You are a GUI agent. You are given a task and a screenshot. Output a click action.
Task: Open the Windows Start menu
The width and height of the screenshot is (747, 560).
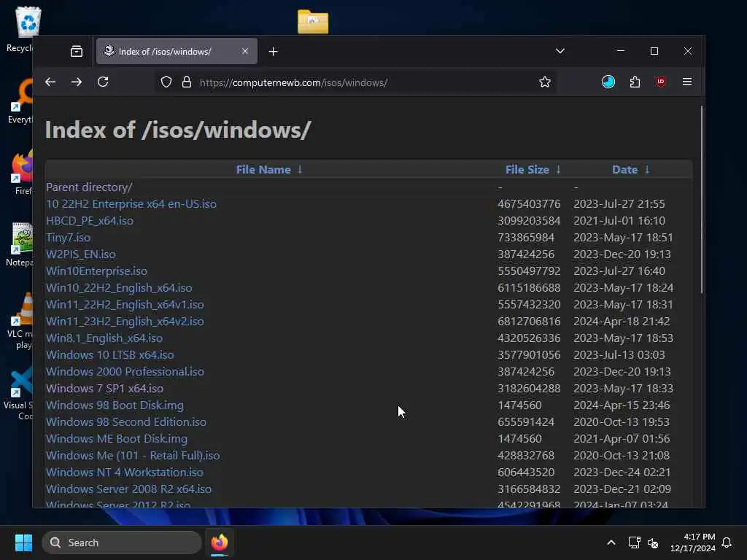point(23,542)
